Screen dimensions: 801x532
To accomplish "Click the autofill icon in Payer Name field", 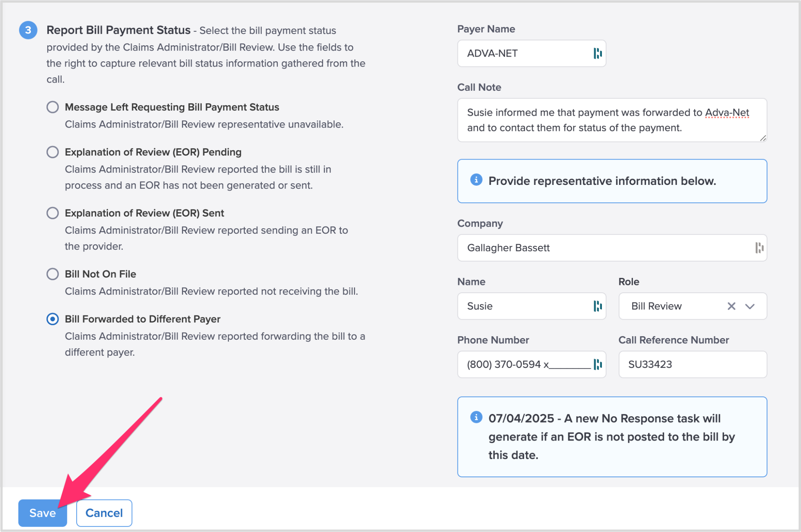I will pos(597,53).
